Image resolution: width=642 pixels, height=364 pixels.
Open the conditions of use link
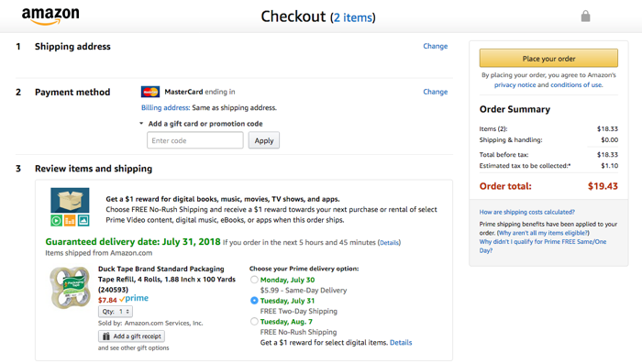coord(576,84)
